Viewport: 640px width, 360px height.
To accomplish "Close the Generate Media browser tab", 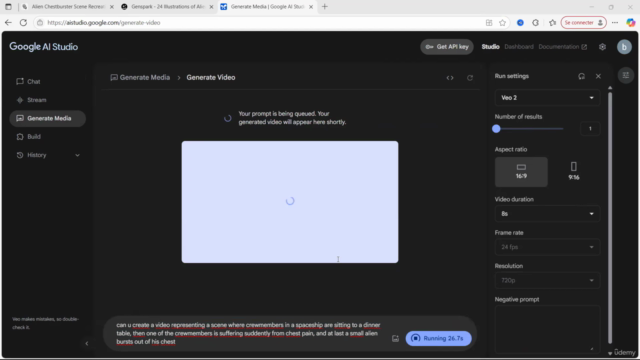I will coord(311,7).
